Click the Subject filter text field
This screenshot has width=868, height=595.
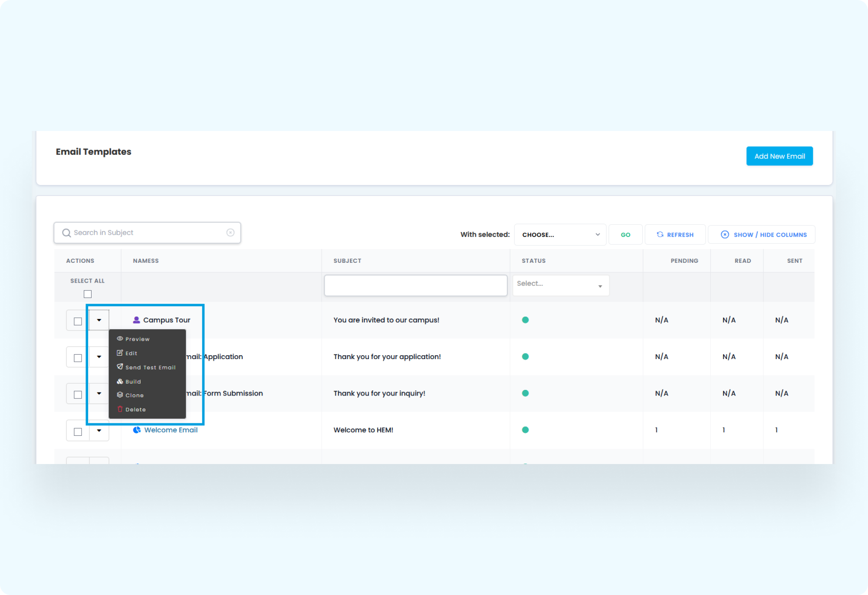point(415,285)
